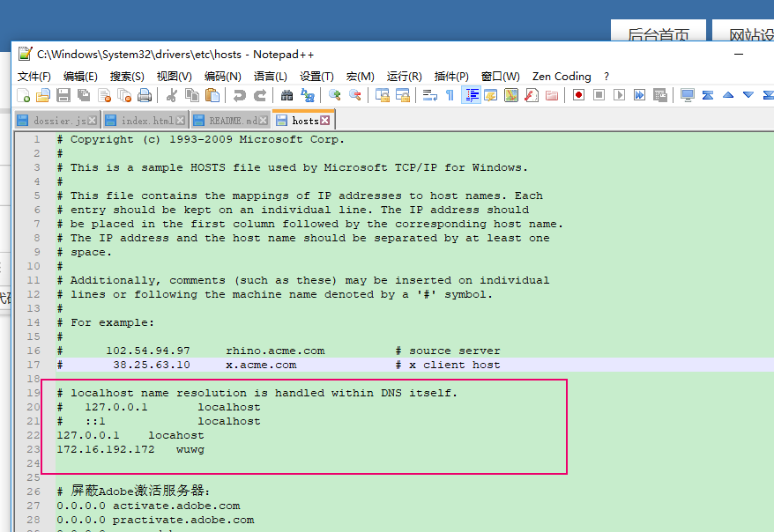Image resolution: width=774 pixels, height=532 pixels.
Task: Open the 编辑(E) menu
Action: pyautogui.click(x=80, y=77)
